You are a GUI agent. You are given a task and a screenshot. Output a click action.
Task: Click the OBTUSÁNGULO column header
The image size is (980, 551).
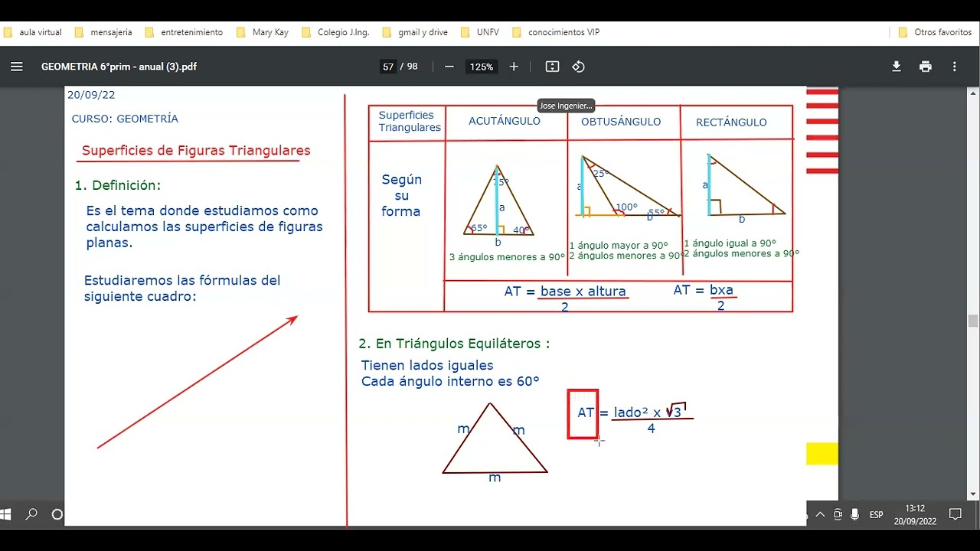621,122
